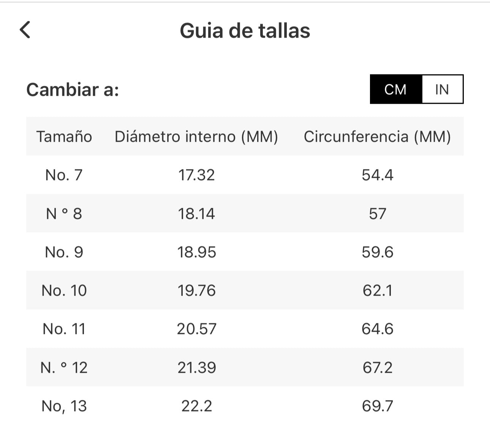Image resolution: width=490 pixels, height=448 pixels.
Task: Click the 17.32 diameter value
Action: point(196,175)
